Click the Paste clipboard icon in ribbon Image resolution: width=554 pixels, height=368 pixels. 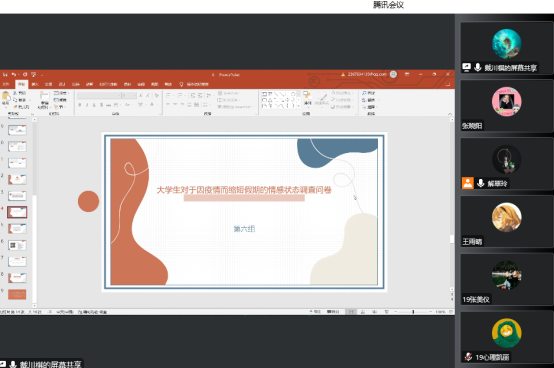click(6, 96)
